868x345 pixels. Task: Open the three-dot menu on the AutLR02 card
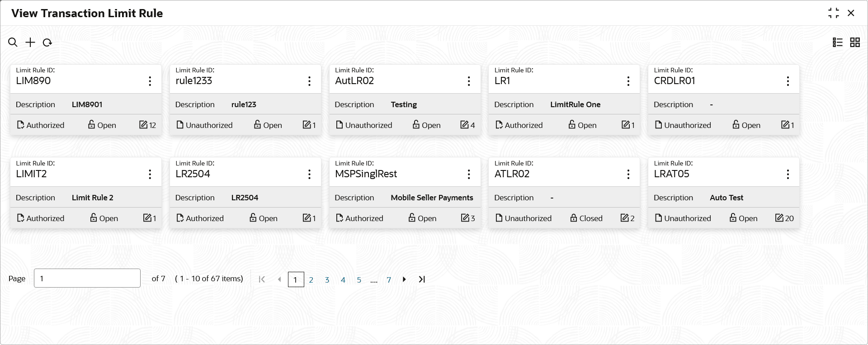click(x=469, y=81)
